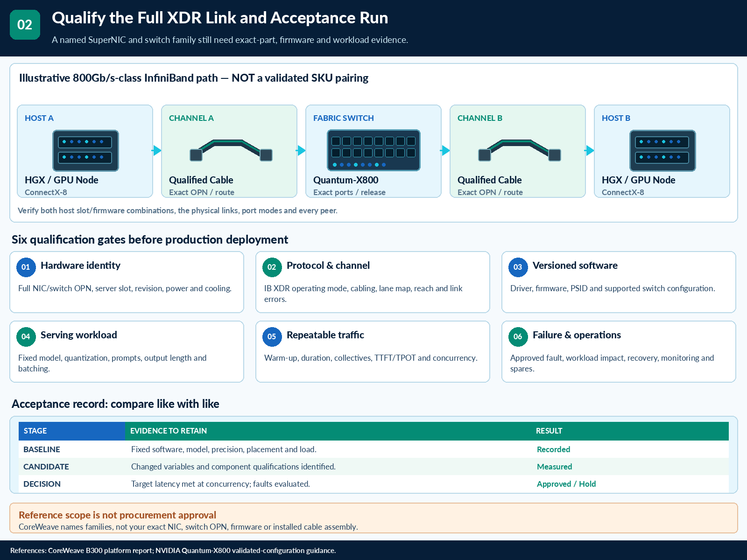This screenshot has width=747, height=560.
Task: Select the STAGE column header
Action: click(x=71, y=431)
